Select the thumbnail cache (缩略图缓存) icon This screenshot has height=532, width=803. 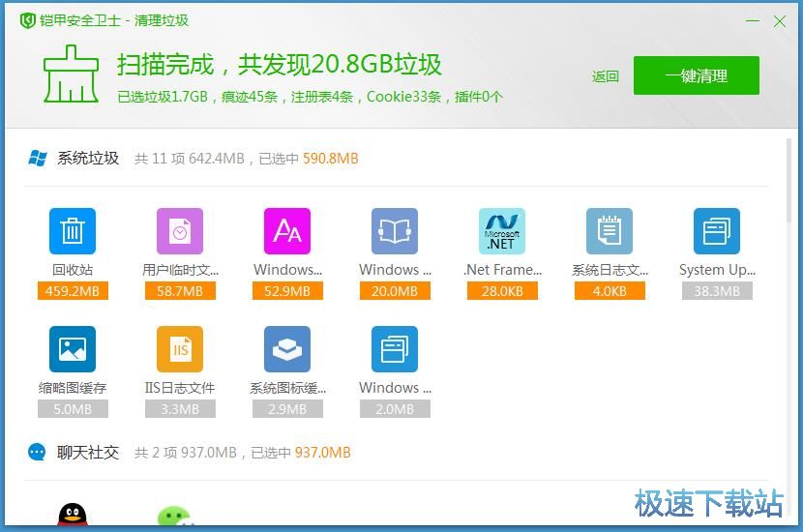(73, 349)
